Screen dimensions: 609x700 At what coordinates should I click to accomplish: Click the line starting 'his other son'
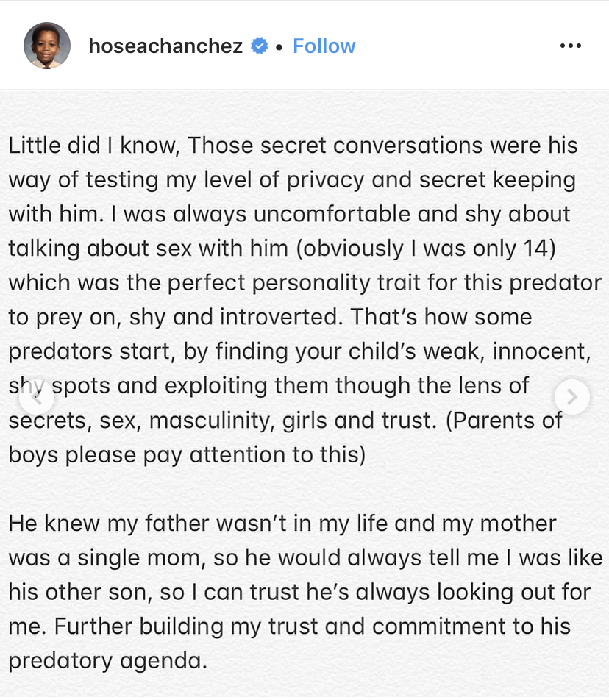[x=299, y=593]
